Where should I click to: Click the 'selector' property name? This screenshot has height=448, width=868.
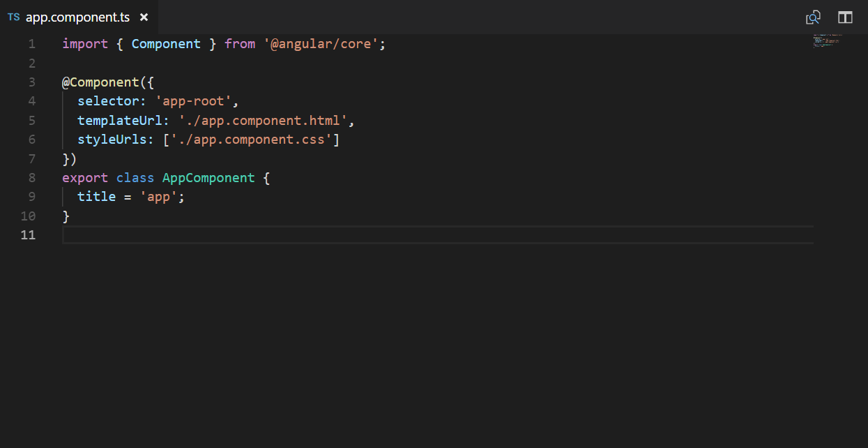pos(108,101)
